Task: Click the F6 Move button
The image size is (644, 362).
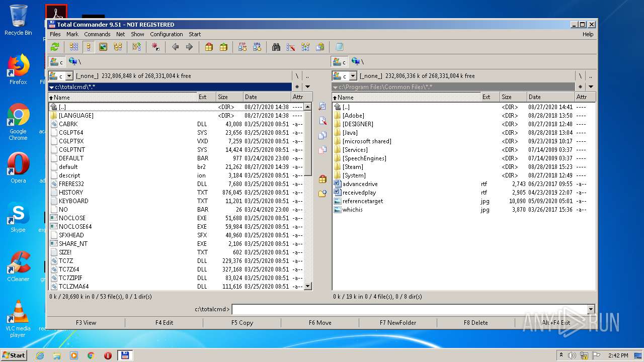Action: coord(320,323)
